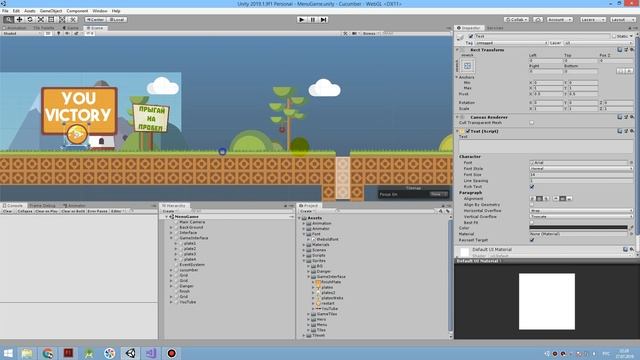640x360 pixels.
Task: Open Cloud services icon in toolbar
Action: tap(538, 20)
